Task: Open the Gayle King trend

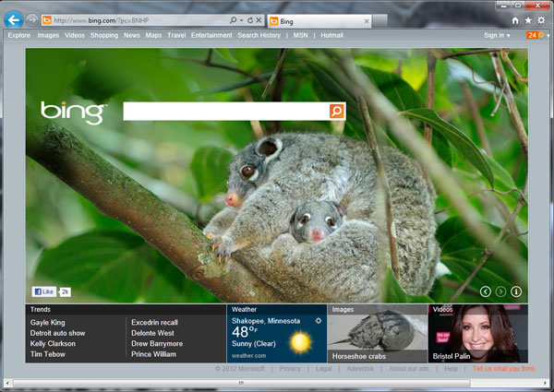Action: [47, 323]
